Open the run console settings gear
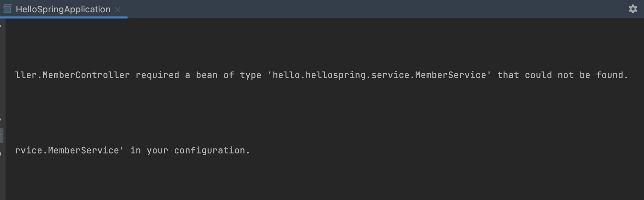Screen dimensions: 644x200 (x=633, y=9)
